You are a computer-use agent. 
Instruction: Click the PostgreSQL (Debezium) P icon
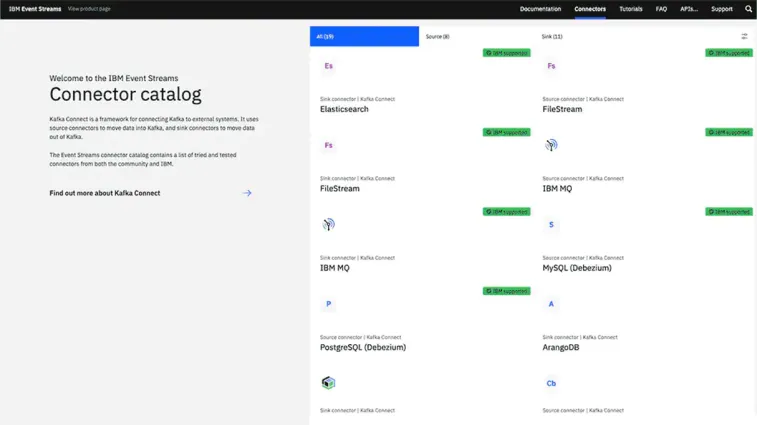[x=328, y=304]
